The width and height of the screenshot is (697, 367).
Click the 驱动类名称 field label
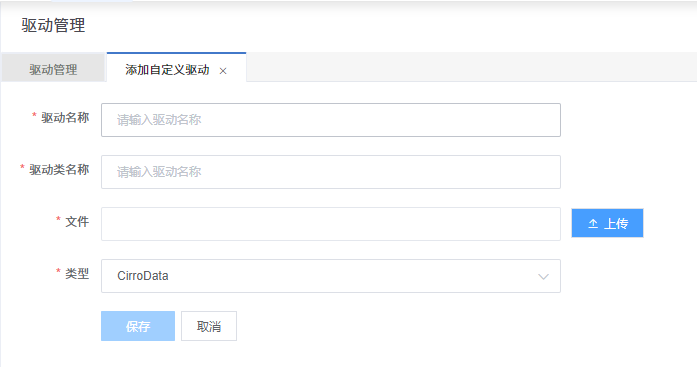click(x=59, y=170)
